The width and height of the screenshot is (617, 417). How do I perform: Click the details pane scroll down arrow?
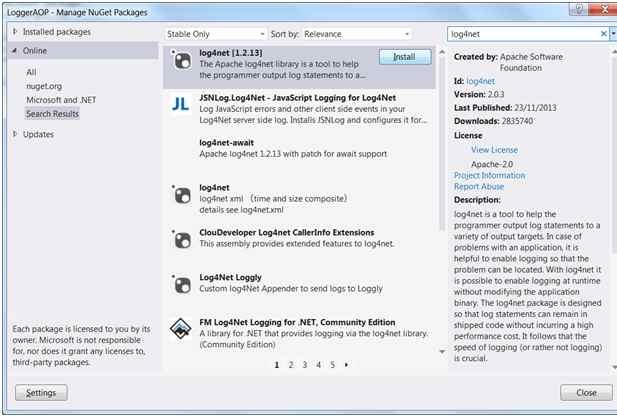(x=614, y=367)
